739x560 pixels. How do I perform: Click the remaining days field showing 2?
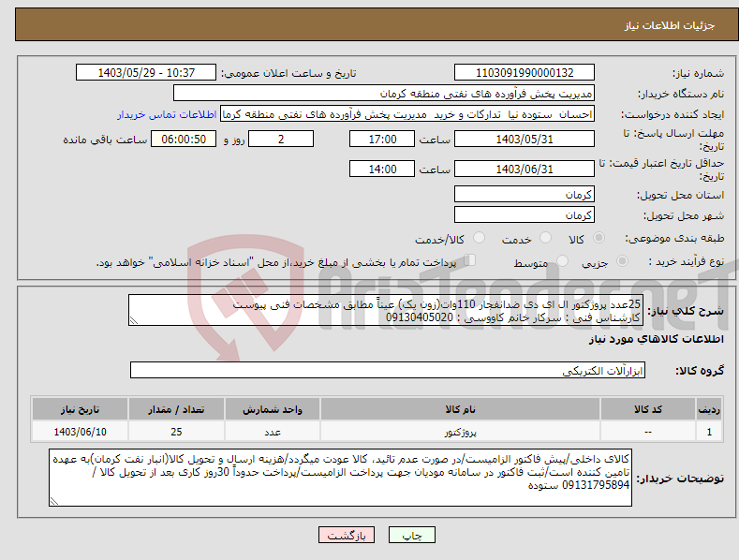click(281, 139)
